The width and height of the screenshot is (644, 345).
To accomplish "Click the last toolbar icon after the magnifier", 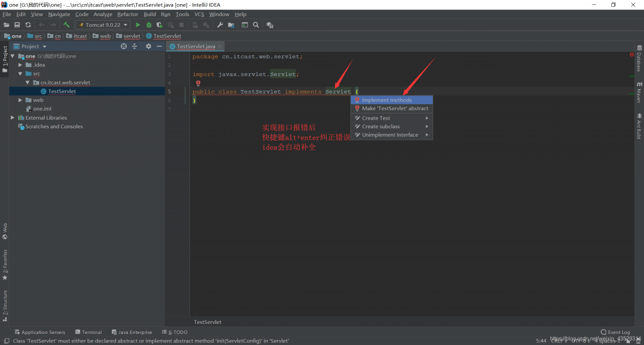I will [x=270, y=25].
